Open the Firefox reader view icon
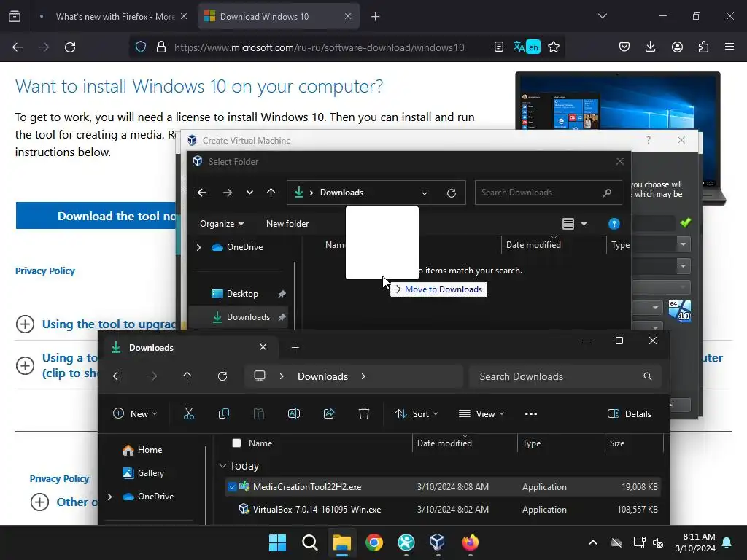This screenshot has height=560, width=747. click(x=499, y=47)
